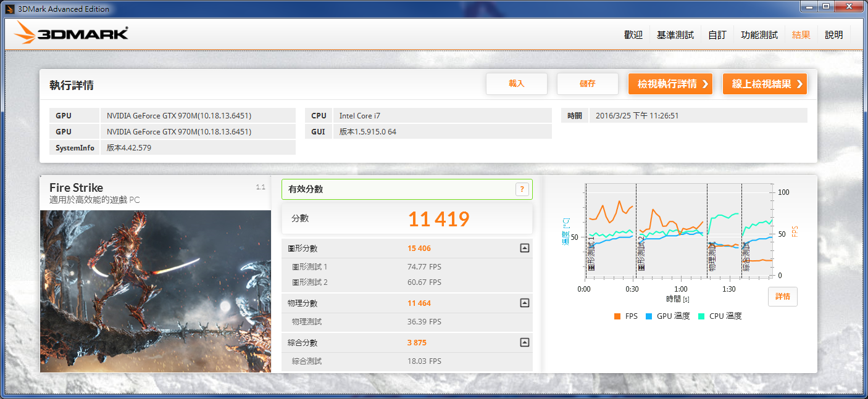Image resolution: width=868 pixels, height=399 pixels.
Task: Click the GUI 版本1.5.915.0 64 value
Action: 442,131
